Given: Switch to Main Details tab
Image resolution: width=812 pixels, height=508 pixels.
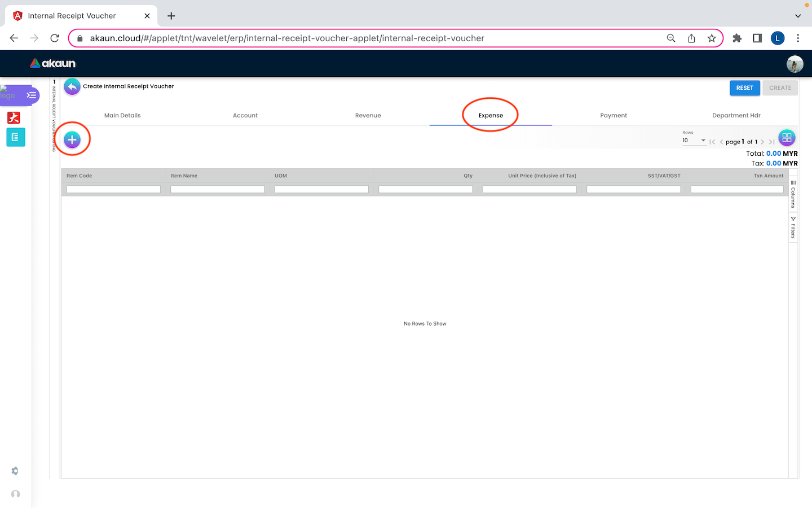Looking at the screenshot, I should [x=122, y=115].
